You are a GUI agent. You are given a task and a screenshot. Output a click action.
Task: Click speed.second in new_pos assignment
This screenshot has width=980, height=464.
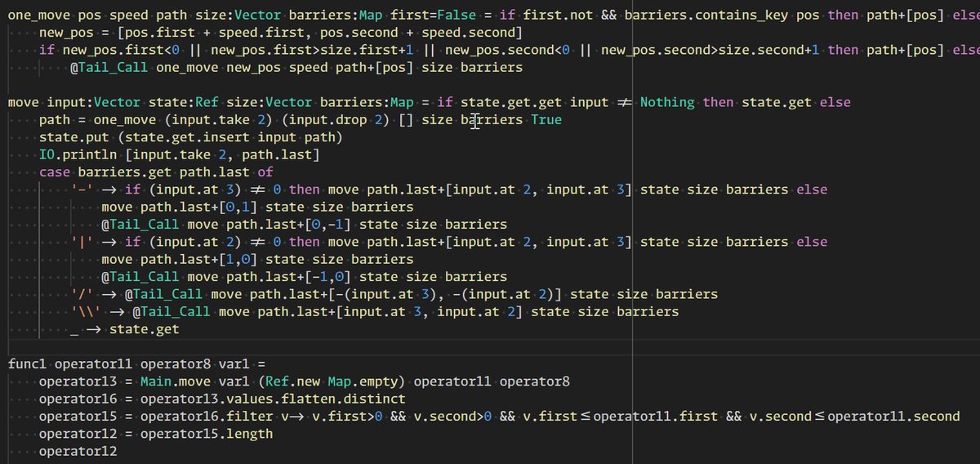(x=470, y=33)
